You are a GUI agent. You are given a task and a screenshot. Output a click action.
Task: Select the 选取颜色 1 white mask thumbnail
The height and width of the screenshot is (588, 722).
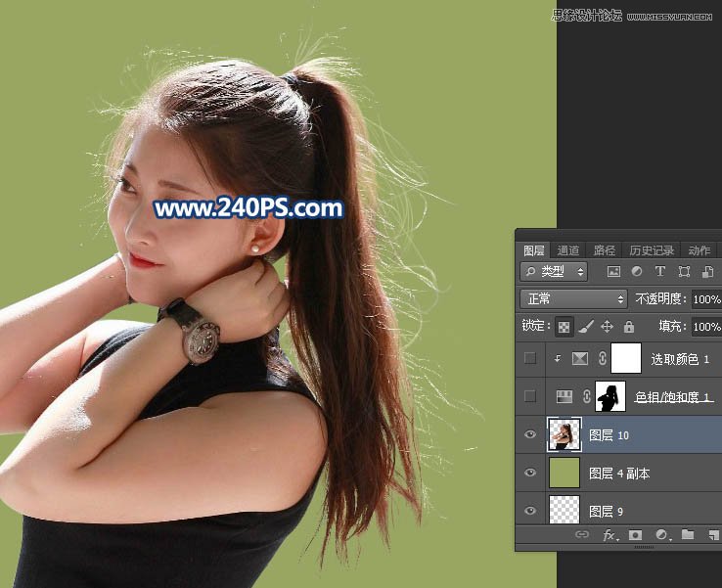pos(626,358)
